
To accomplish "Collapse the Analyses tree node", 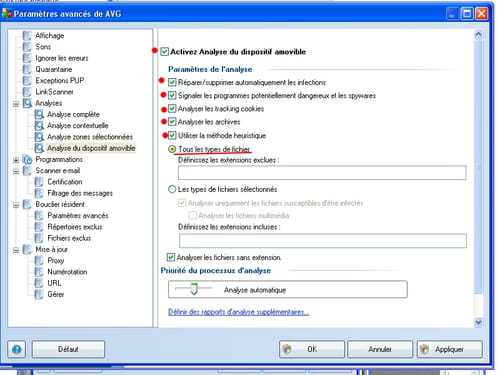I will (16, 104).
